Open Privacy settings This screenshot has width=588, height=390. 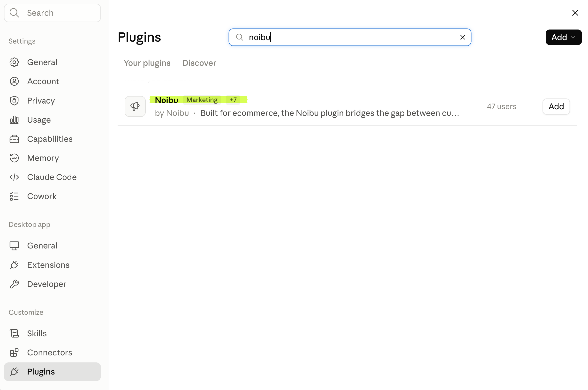point(53,100)
